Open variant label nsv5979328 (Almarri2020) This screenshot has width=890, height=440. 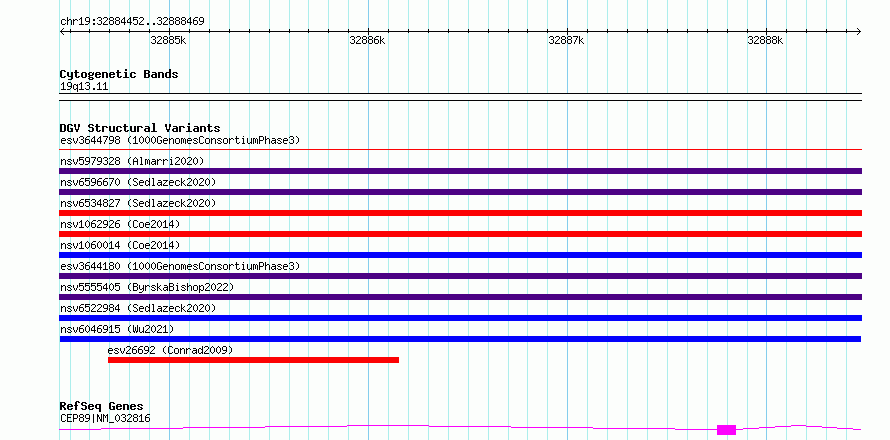coord(132,161)
